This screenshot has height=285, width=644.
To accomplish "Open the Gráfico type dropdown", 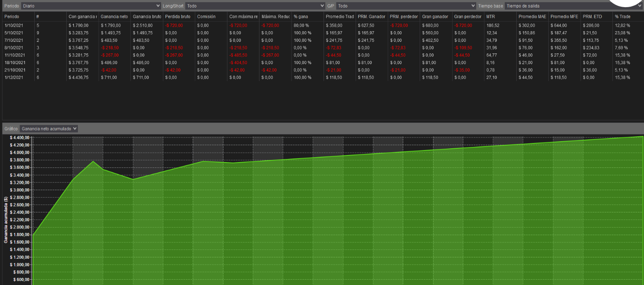I will click(49, 128).
